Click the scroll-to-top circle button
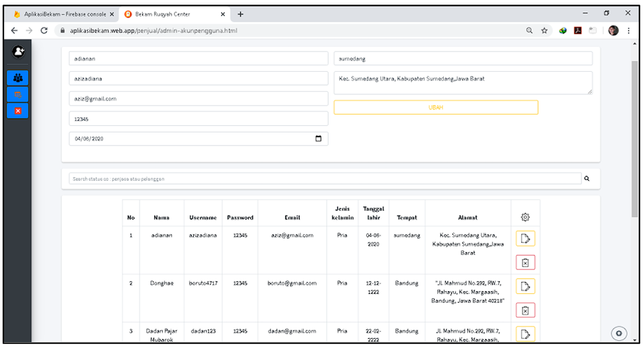 click(x=619, y=333)
